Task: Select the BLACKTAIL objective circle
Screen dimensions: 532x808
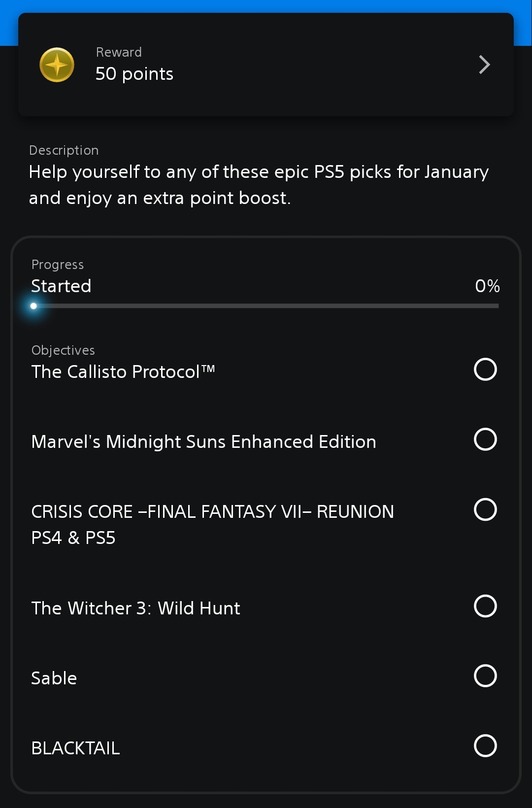Action: click(485, 747)
